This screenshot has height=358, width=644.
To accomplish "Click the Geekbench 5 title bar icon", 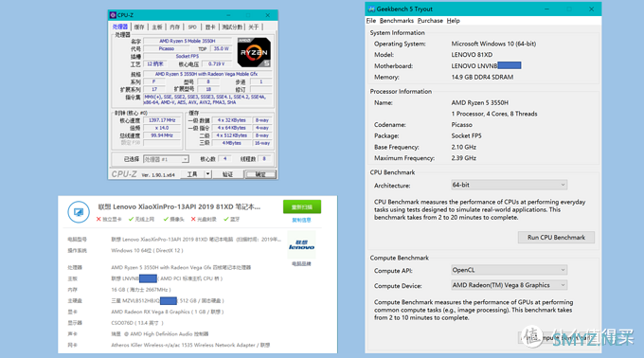I will click(371, 9).
